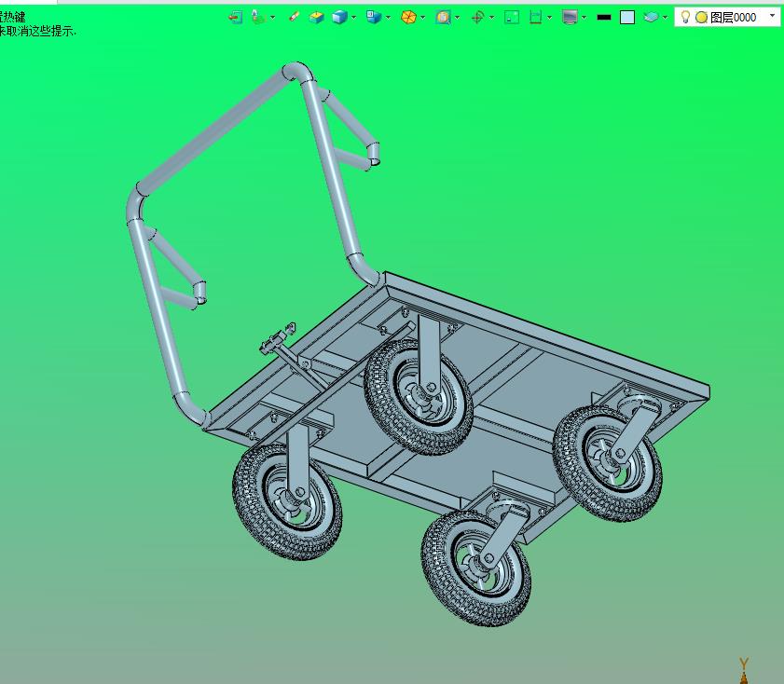
Task: Click the zoom magnifier box icon
Action: (x=443, y=18)
